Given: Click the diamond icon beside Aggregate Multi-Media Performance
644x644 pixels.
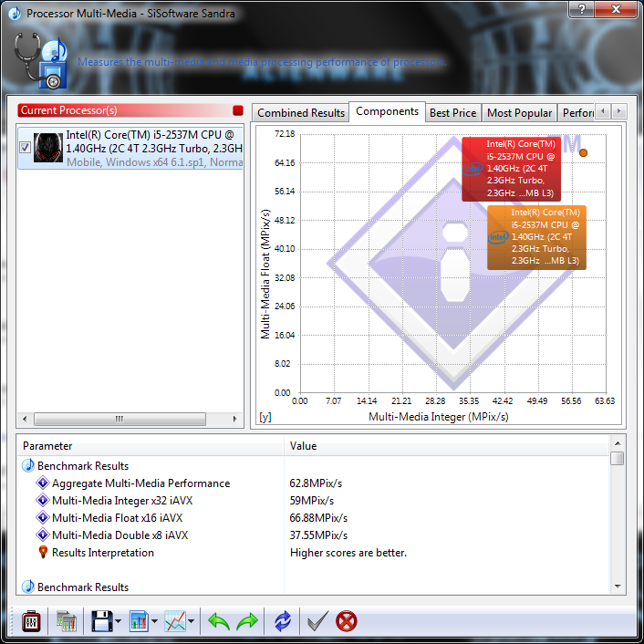Looking at the screenshot, I should pyautogui.click(x=43, y=483).
